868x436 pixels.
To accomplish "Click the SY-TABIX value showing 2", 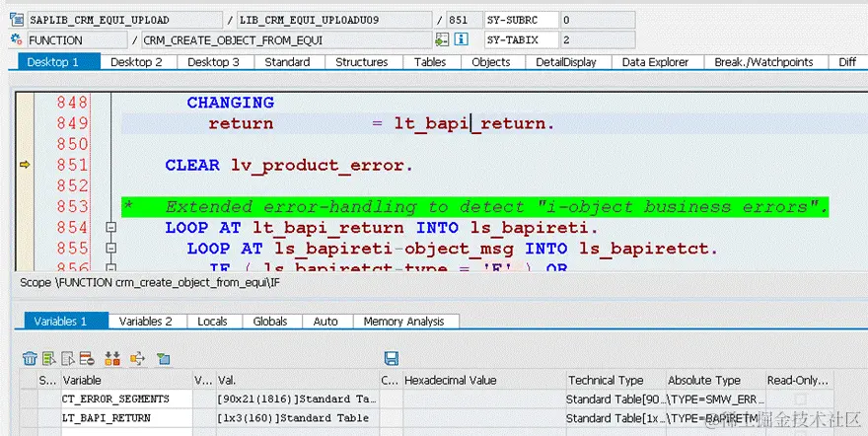I will [x=598, y=39].
